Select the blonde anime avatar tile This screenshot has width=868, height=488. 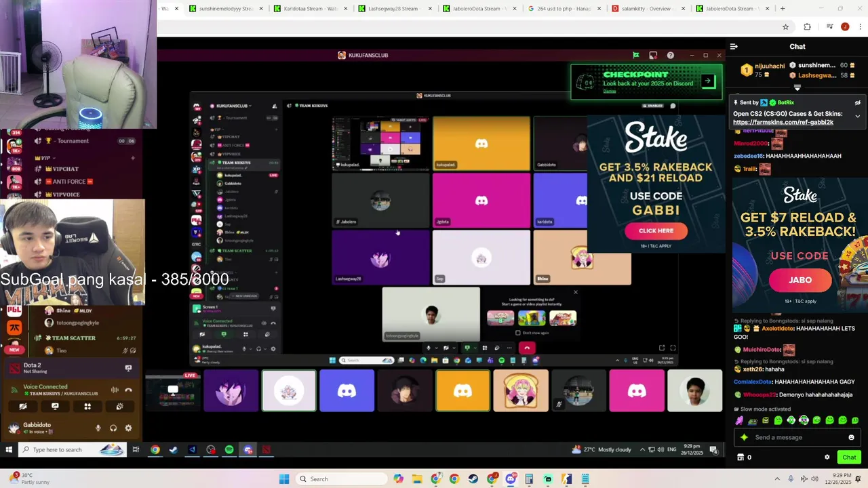click(521, 390)
